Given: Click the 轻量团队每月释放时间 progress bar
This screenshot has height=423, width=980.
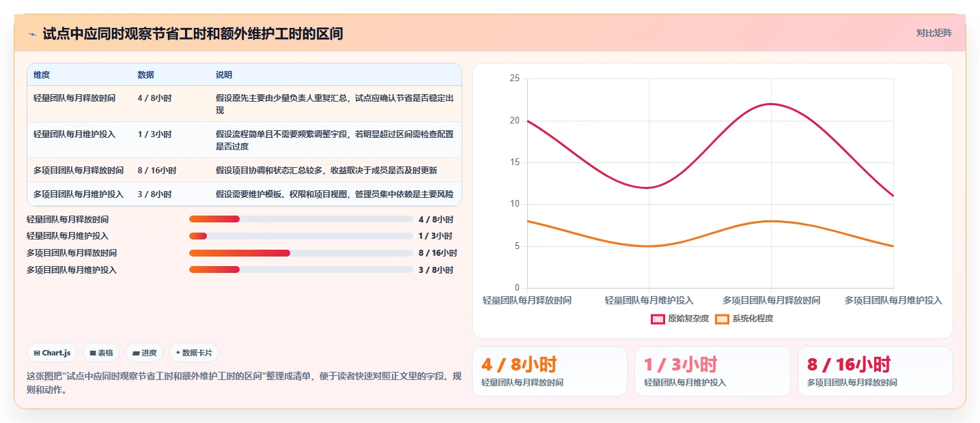Looking at the screenshot, I should pos(301,219).
